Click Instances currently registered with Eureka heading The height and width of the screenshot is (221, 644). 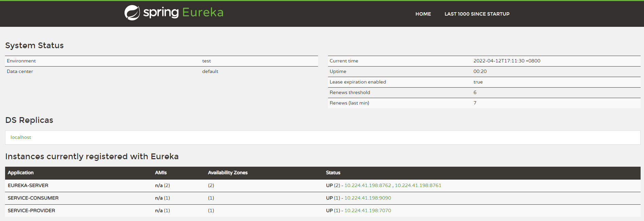92,156
